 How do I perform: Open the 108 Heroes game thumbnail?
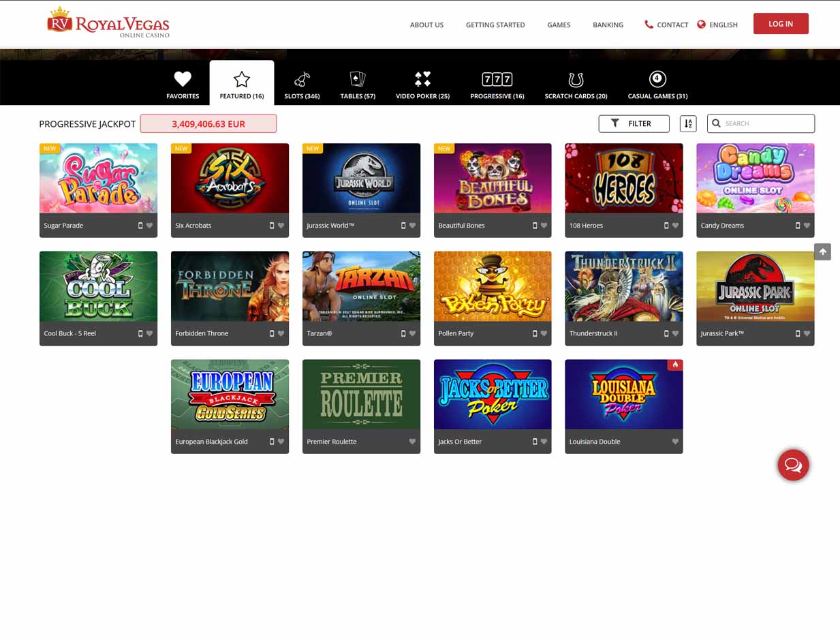click(x=624, y=178)
